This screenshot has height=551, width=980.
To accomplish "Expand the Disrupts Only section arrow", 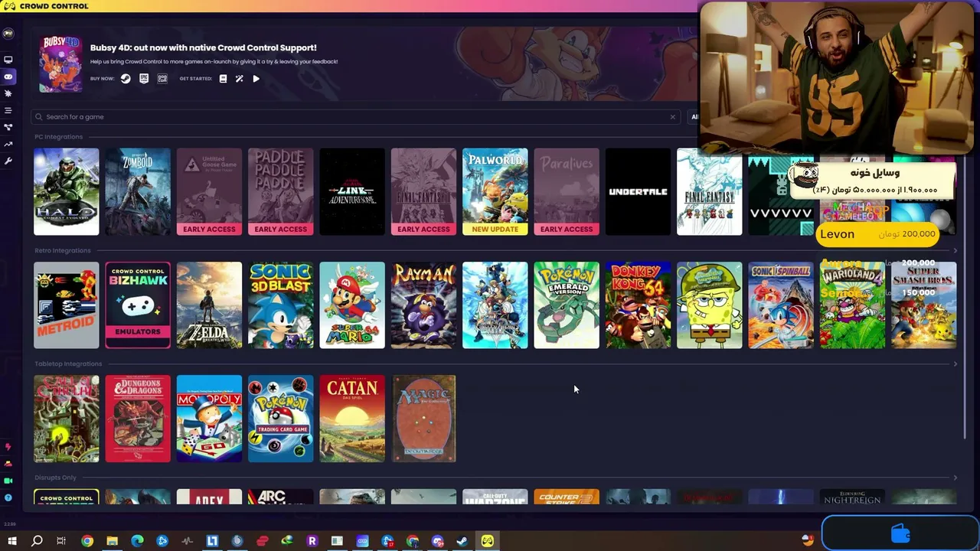I will [x=955, y=478].
